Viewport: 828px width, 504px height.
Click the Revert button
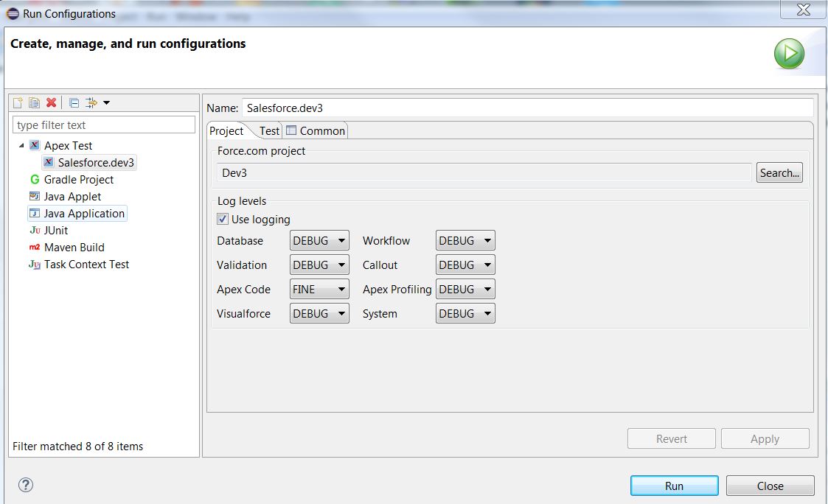pyautogui.click(x=672, y=438)
